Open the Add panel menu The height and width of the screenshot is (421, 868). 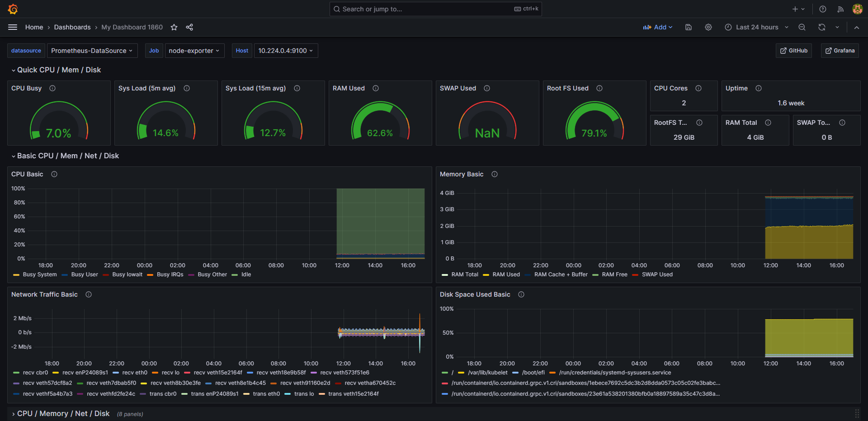[658, 27]
